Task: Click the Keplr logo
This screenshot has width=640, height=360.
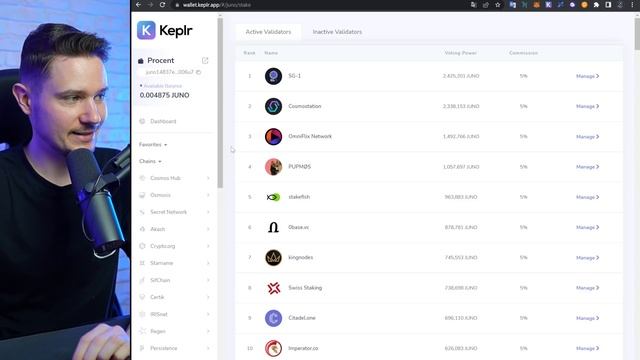Action: 164,30
